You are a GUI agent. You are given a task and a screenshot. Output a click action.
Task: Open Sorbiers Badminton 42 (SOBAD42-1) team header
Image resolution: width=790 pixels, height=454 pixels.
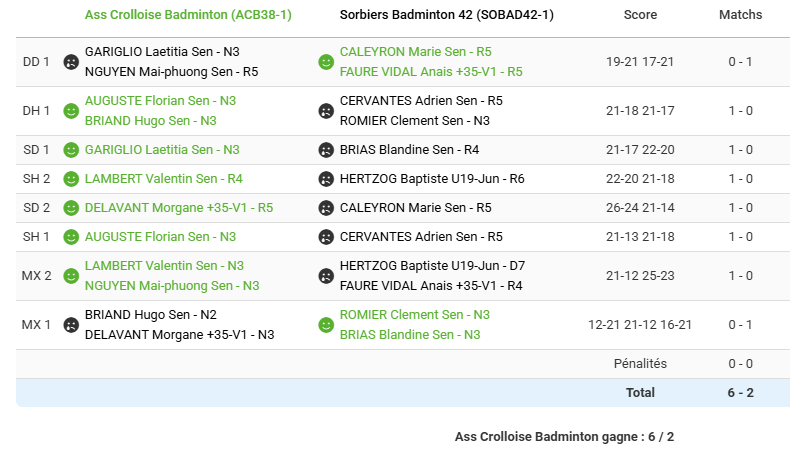[x=447, y=15]
